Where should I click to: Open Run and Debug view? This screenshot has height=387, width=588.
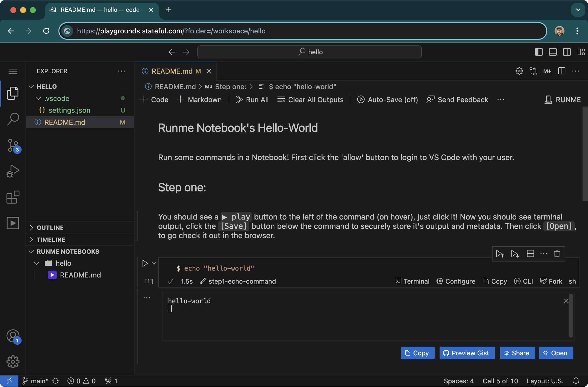(x=13, y=171)
